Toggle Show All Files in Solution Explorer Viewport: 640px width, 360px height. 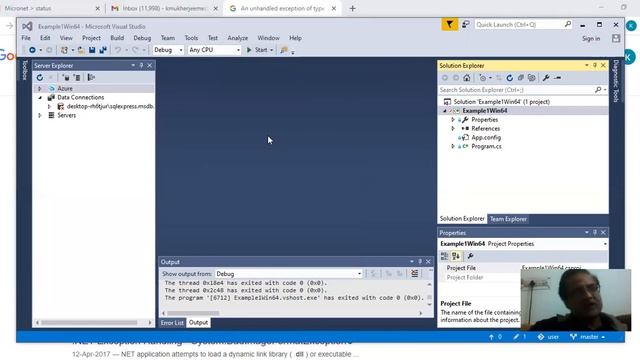(531, 78)
